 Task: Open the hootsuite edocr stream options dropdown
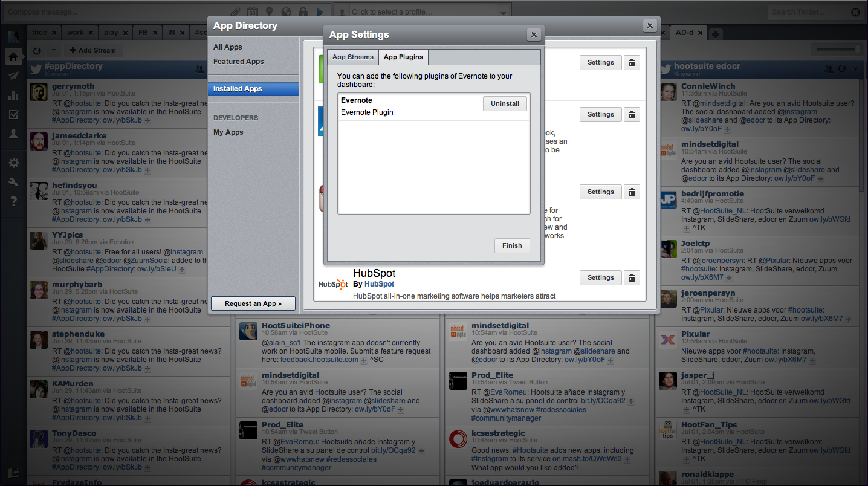[855, 70]
